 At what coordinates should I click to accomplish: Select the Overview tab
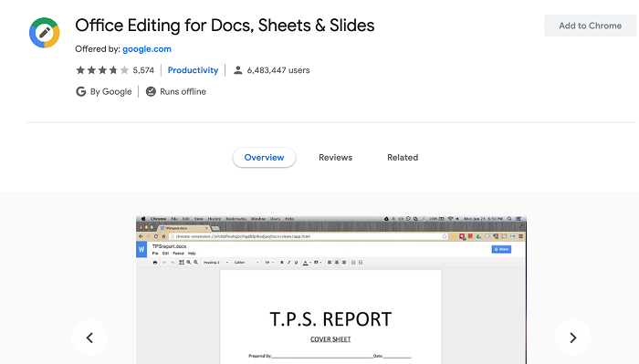264,158
